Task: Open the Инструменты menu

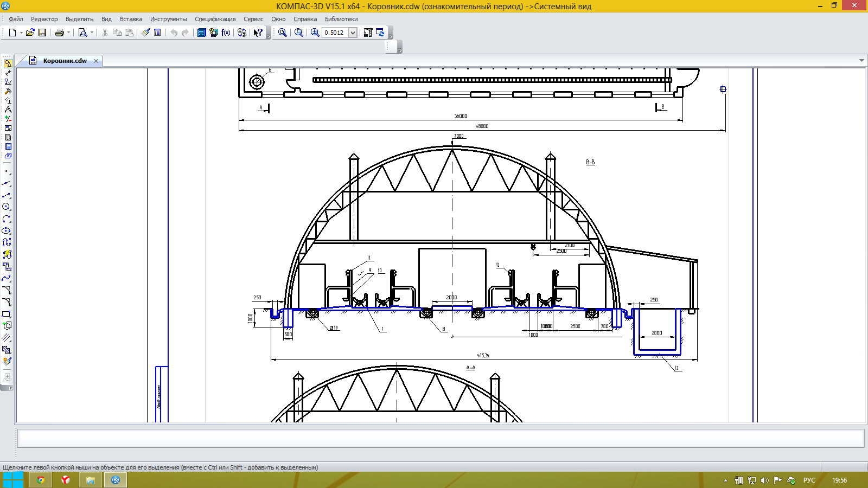Action: tap(168, 19)
